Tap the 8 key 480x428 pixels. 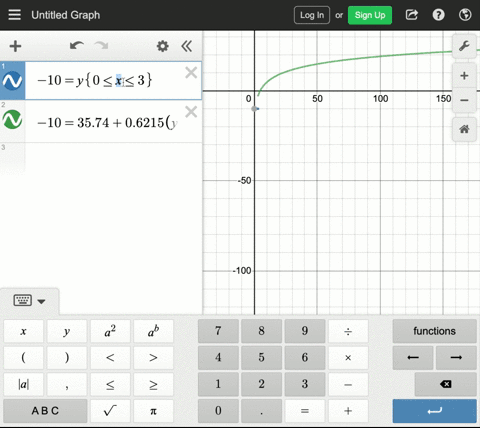(261, 331)
